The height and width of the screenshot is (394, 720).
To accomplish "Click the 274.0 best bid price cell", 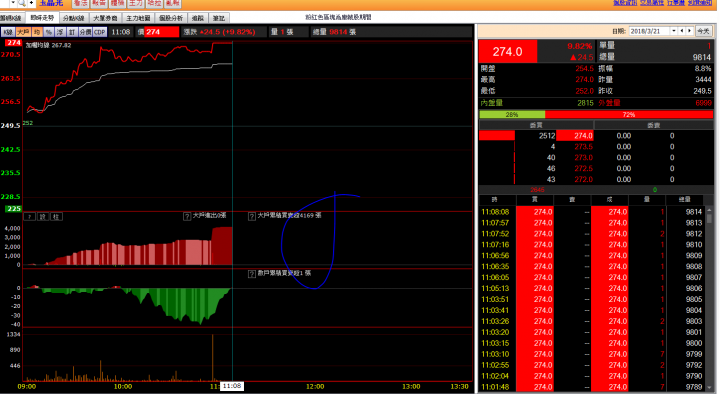I will 575,136.
